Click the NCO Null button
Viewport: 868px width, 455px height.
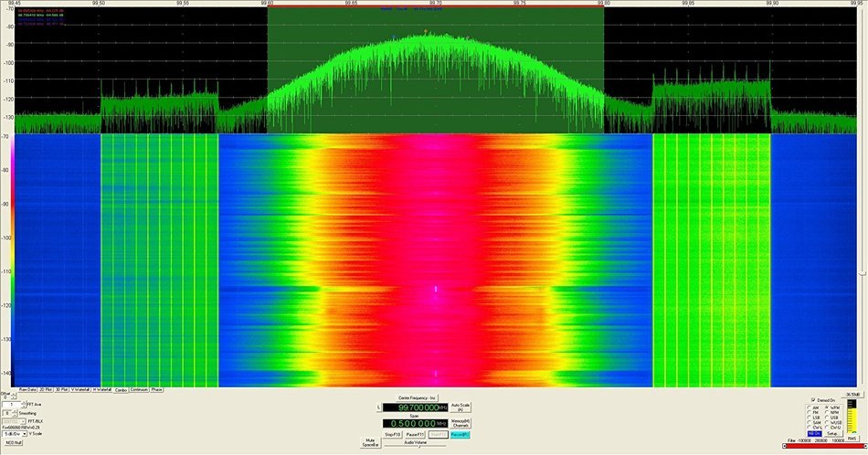click(x=14, y=443)
